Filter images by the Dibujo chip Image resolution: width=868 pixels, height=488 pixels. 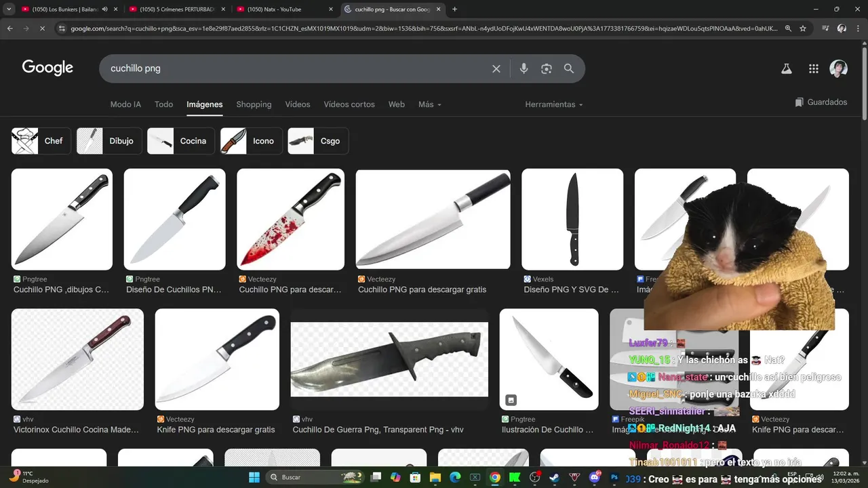[x=109, y=141]
